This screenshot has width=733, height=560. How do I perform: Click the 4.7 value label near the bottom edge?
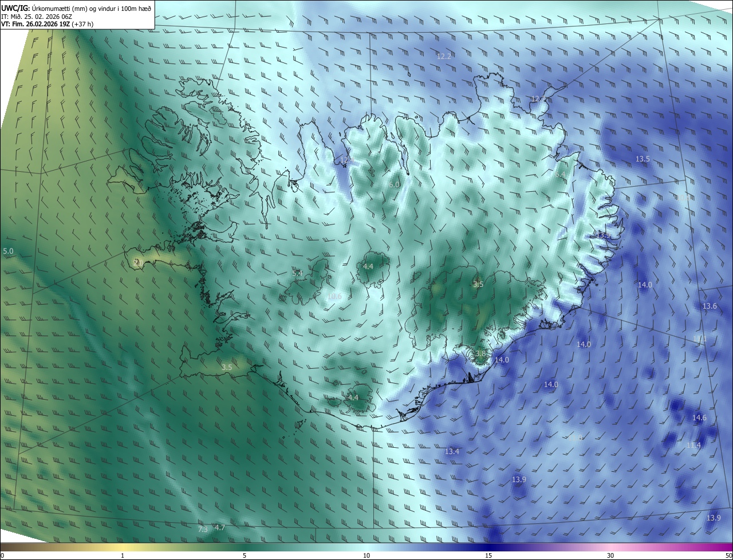pyautogui.click(x=220, y=527)
